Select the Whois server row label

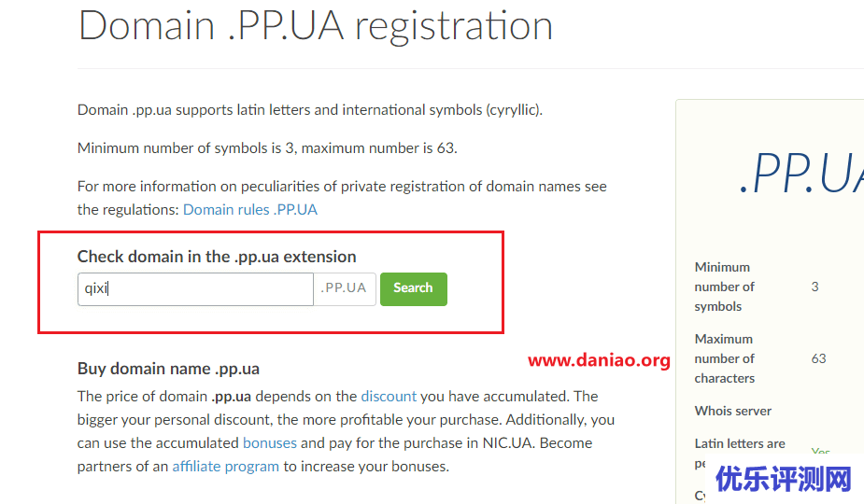tap(732, 411)
